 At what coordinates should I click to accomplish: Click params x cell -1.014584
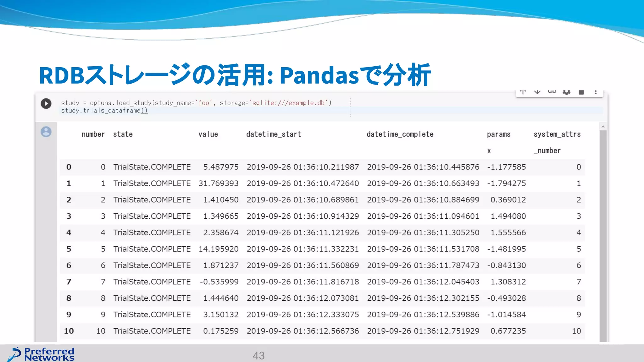click(x=507, y=315)
